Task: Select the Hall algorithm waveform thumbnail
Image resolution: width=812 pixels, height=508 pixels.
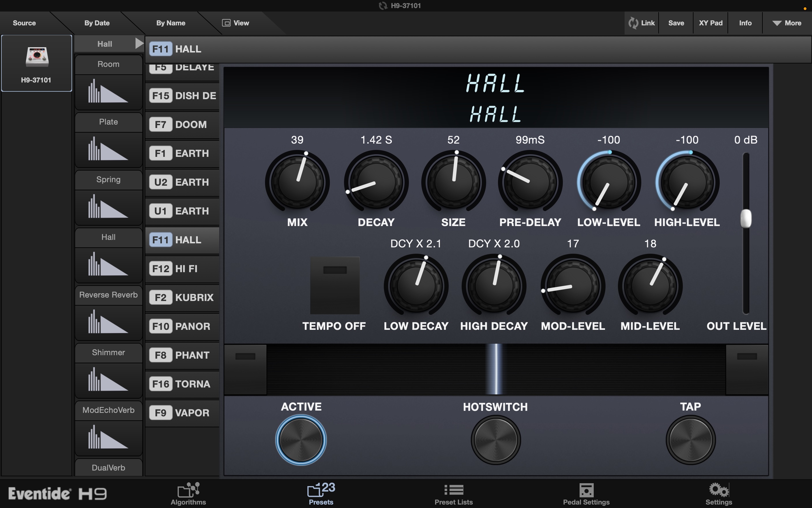Action: pyautogui.click(x=108, y=265)
